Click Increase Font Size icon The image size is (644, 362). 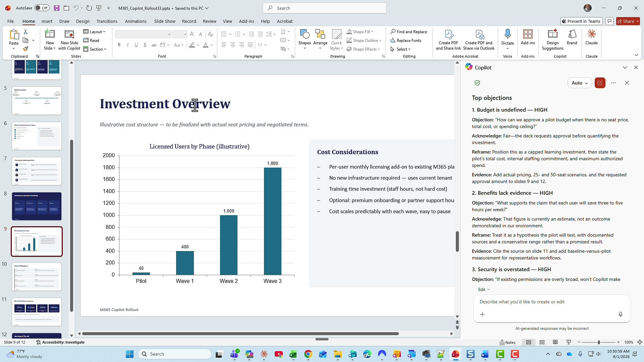tap(192, 34)
